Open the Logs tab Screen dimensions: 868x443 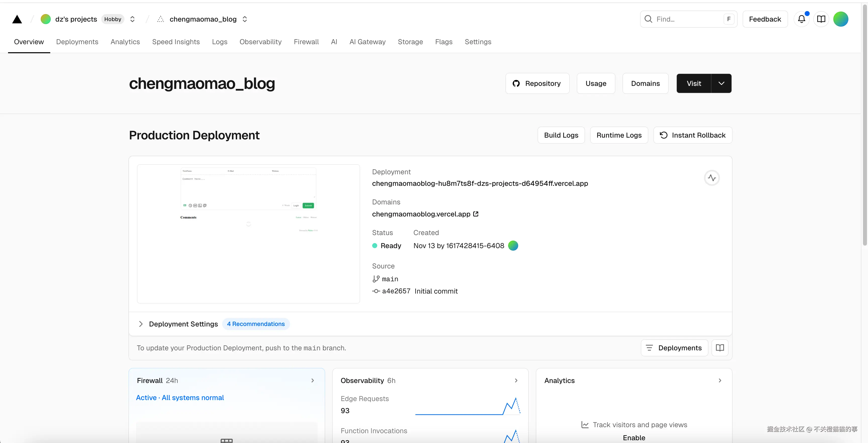coord(220,42)
